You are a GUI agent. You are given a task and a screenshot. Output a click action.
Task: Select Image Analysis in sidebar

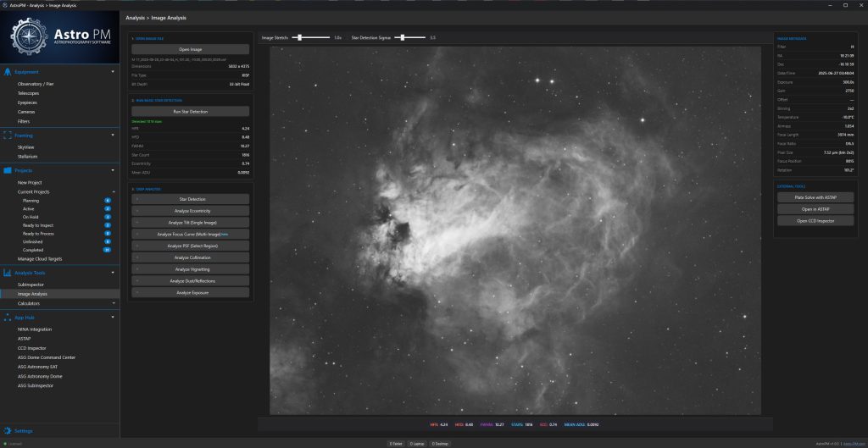(60, 294)
